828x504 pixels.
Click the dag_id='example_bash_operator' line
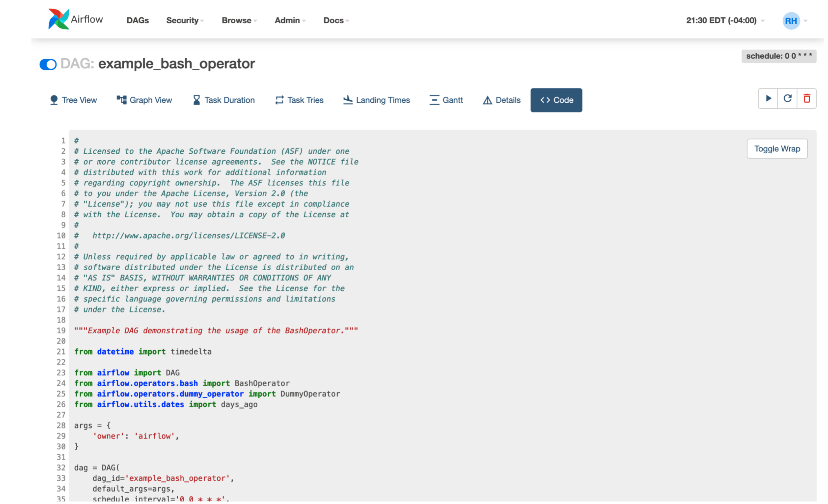[x=163, y=478]
